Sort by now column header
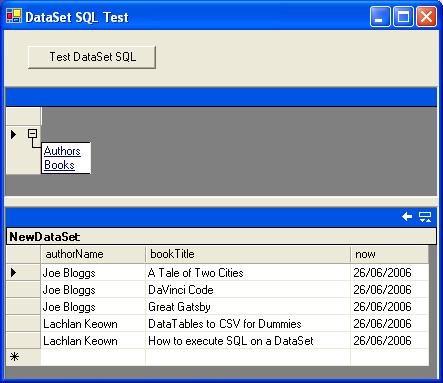Screen dimensions: 443x383 (x=389, y=254)
